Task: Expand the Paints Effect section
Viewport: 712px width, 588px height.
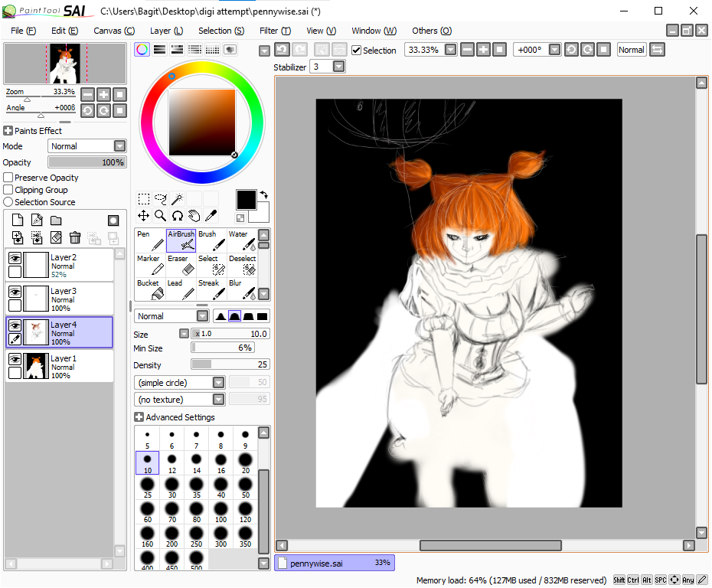Action: point(8,131)
